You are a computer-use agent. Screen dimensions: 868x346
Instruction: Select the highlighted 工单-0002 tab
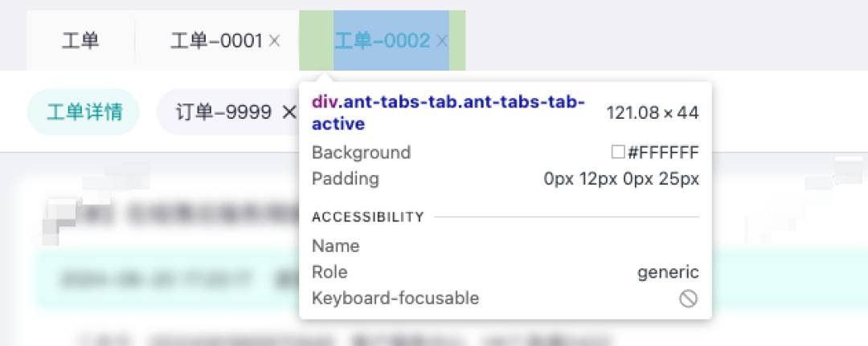[x=383, y=40]
